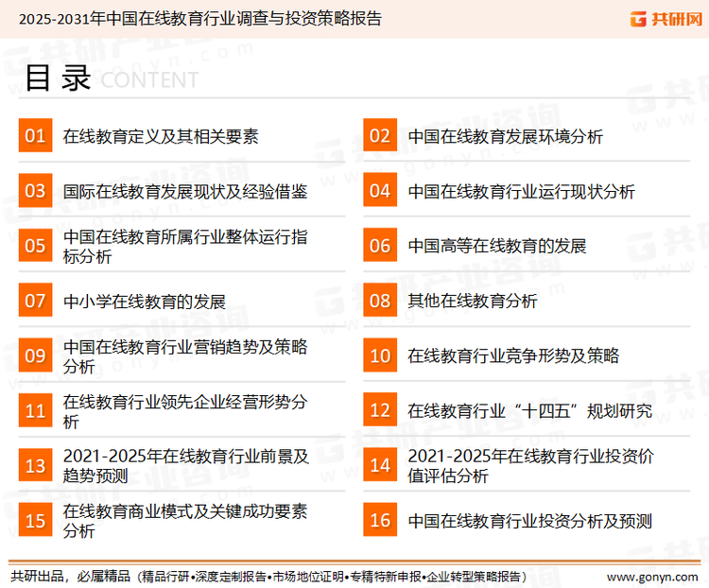Image resolution: width=709 pixels, height=588 pixels.
Task: Select chapter 国际在线教育发展现状及经验借鉴
Action: [x=185, y=191]
